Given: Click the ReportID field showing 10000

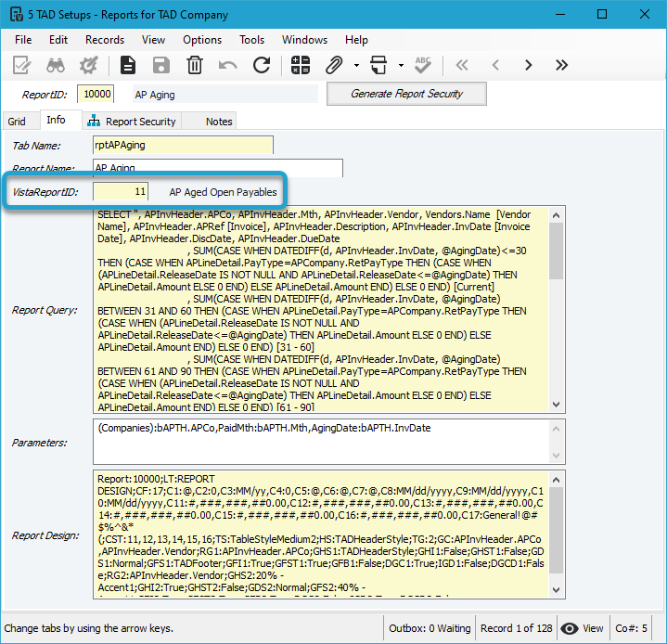Looking at the screenshot, I should (x=96, y=94).
